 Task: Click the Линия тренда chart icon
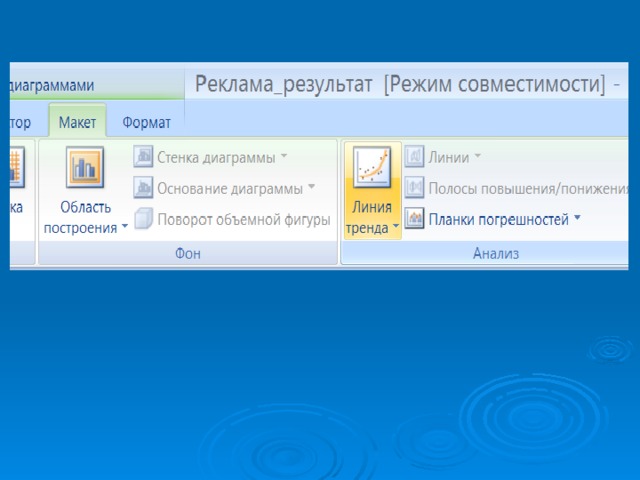pos(372,167)
